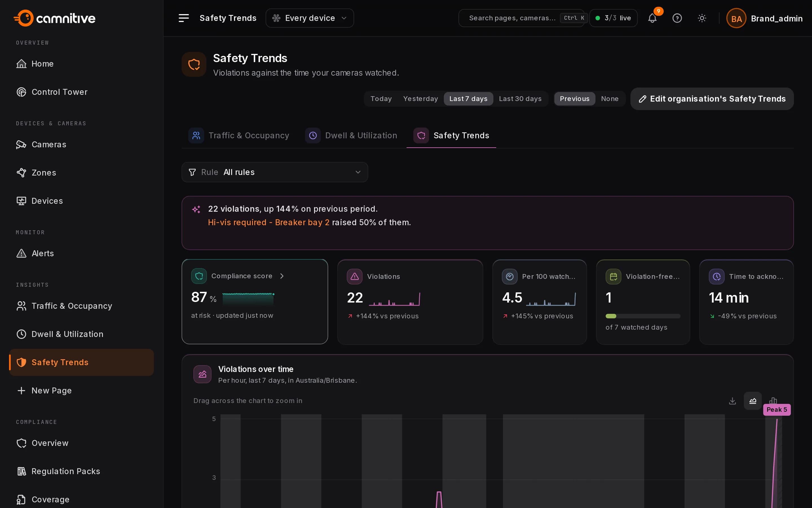Switch chart to area view
The image size is (812, 508).
[753, 401]
